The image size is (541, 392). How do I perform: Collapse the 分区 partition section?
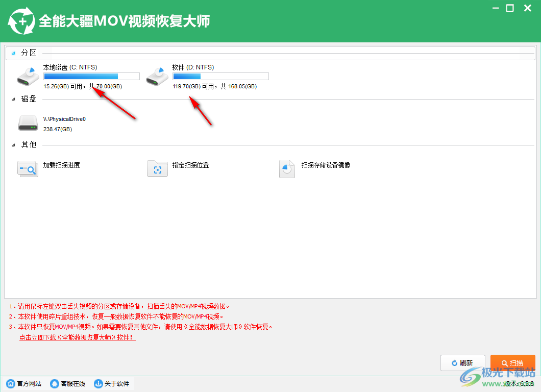(13, 53)
